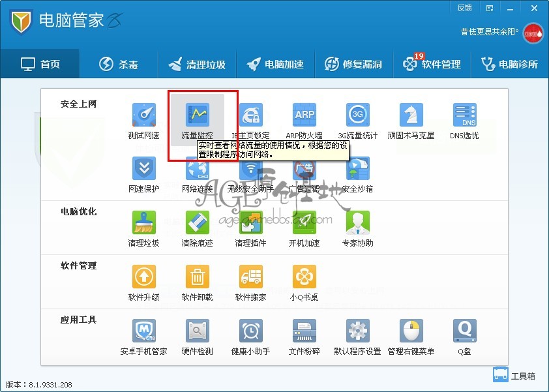Open the Q盘 tool
This screenshot has height=392, width=549.
click(x=464, y=337)
